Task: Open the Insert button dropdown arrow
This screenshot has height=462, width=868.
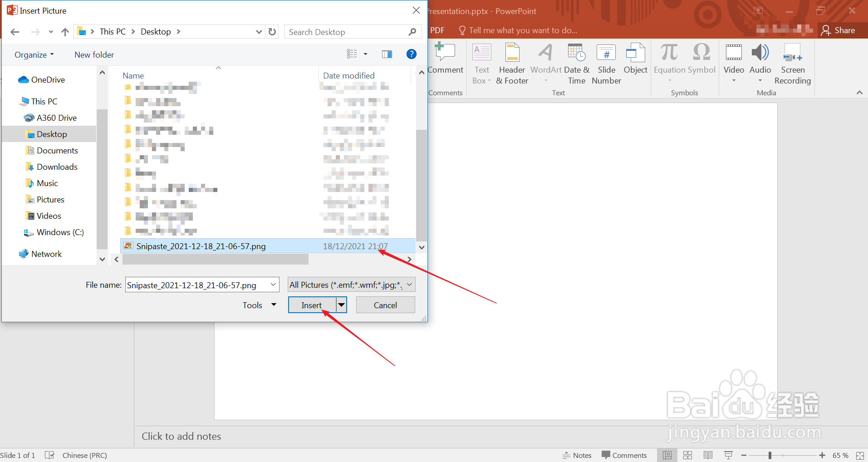Action: 342,305
